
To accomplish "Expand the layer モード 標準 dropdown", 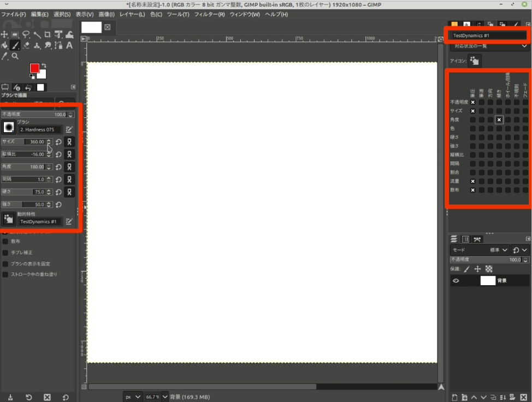I will coord(499,250).
